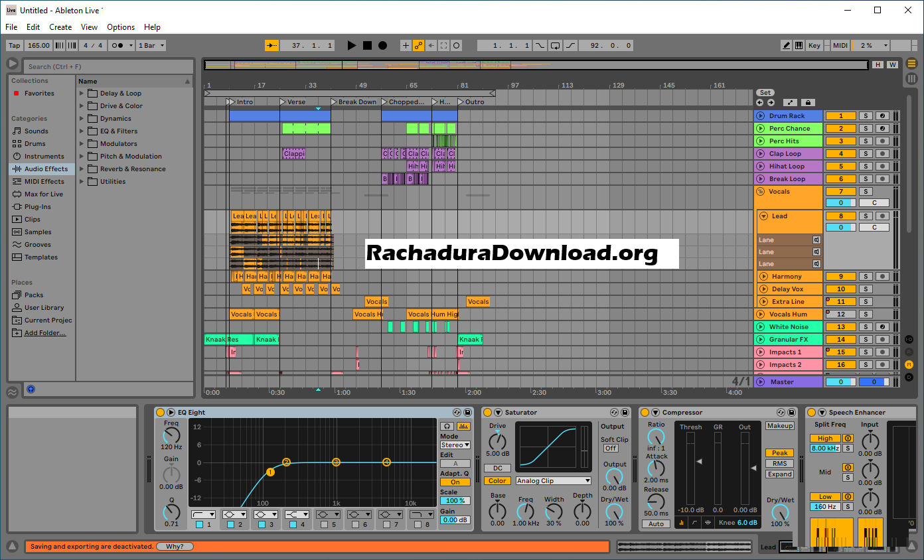Open the Edit menu
Screen dimensions: 924x560
click(33, 27)
